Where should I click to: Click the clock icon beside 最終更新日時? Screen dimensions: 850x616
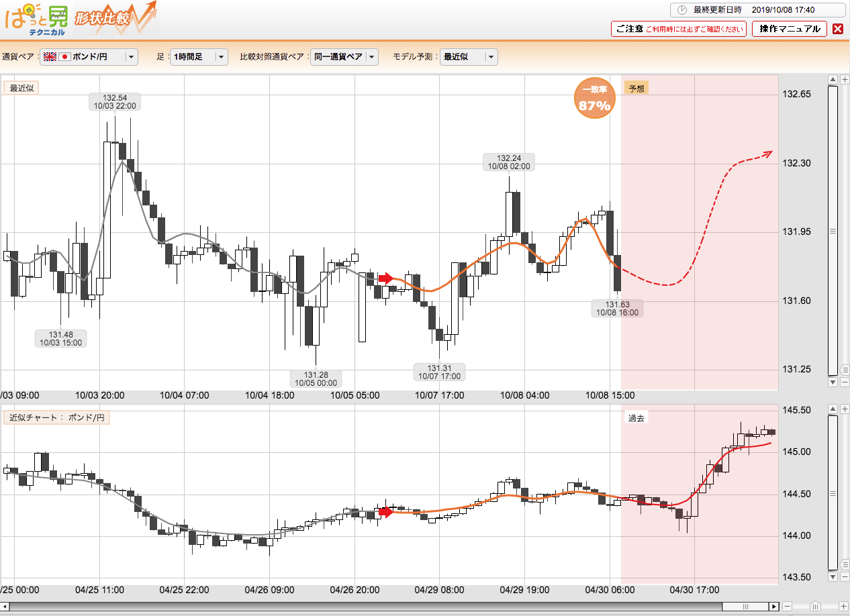(x=681, y=10)
